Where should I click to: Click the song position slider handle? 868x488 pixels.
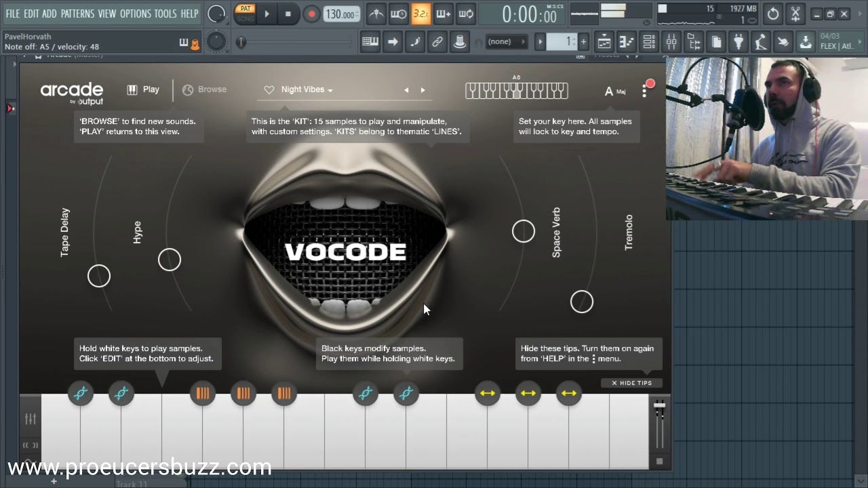(241, 42)
